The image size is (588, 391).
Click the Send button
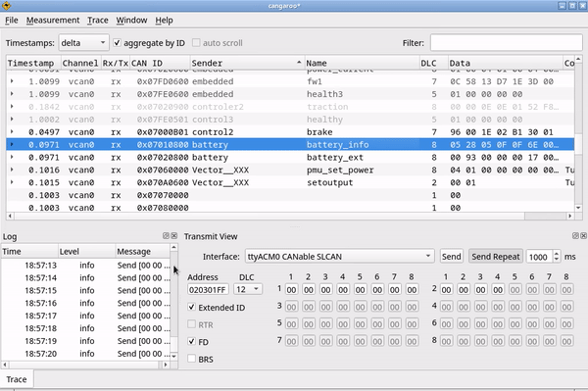[451, 257]
